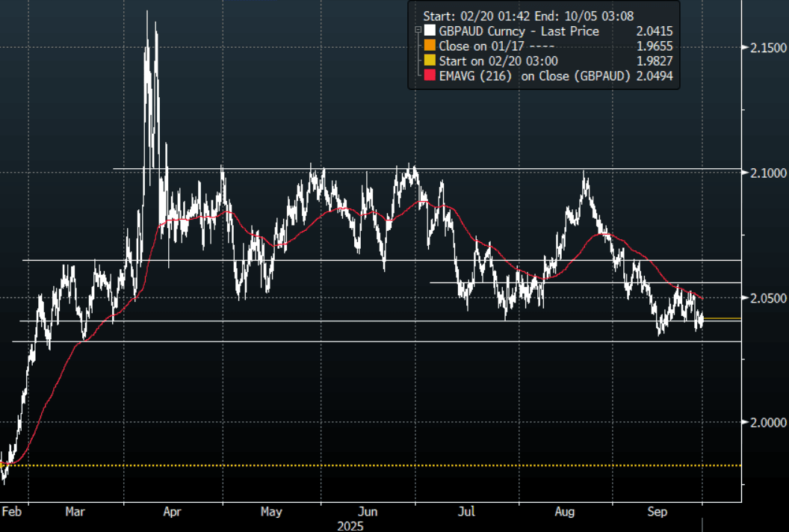This screenshot has height=532, width=789.
Task: Select the Close on 01/17 legend entry
Action: (486, 46)
